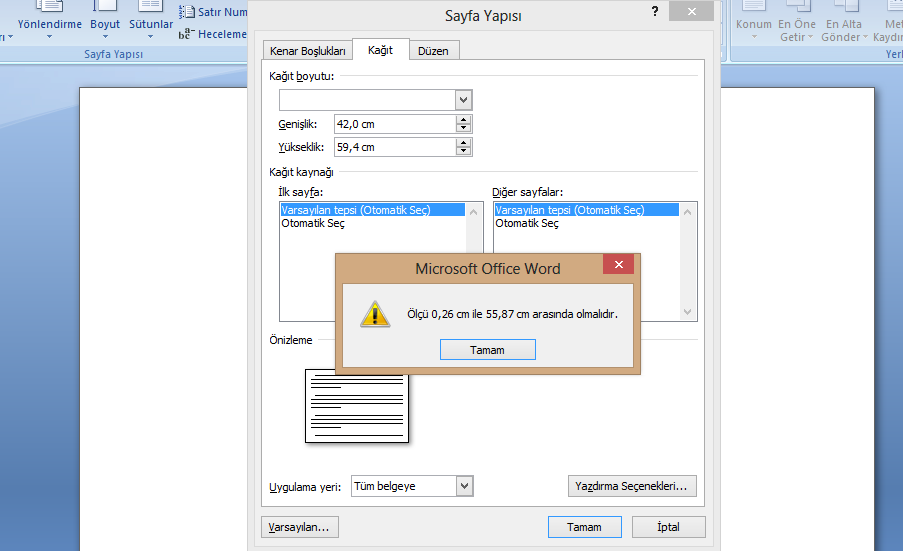Select Otomatik Seç in the Diğer sayfalar list
This screenshot has width=903, height=551.
[527, 224]
